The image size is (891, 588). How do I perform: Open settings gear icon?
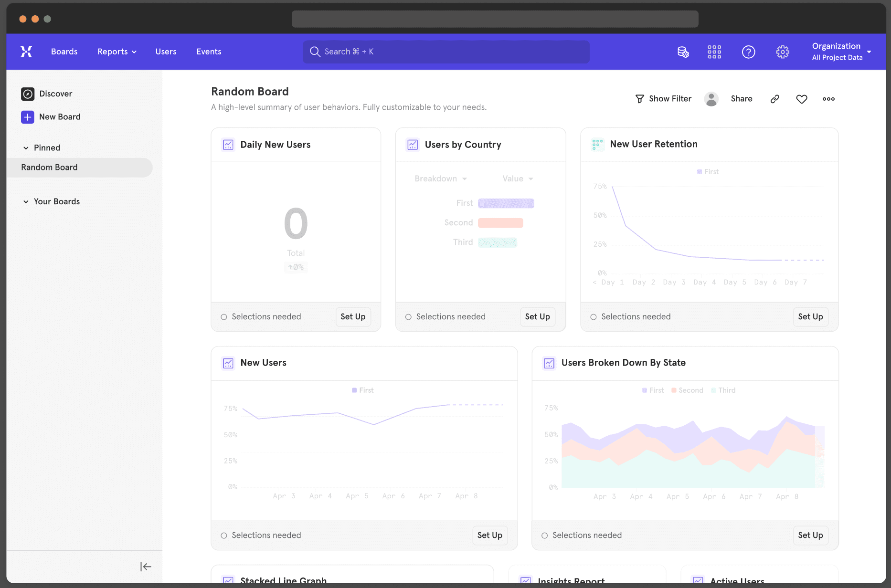783,52
